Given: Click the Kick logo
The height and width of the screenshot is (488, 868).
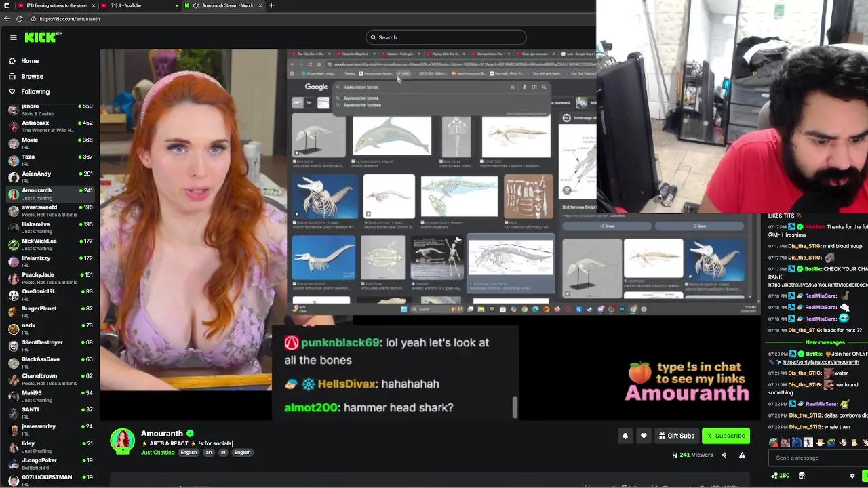Looking at the screenshot, I should [x=43, y=37].
